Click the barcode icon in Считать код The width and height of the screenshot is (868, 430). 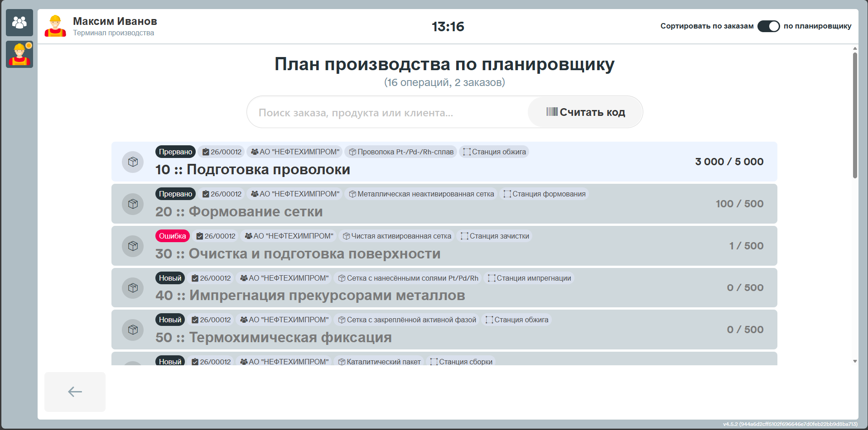pos(552,112)
